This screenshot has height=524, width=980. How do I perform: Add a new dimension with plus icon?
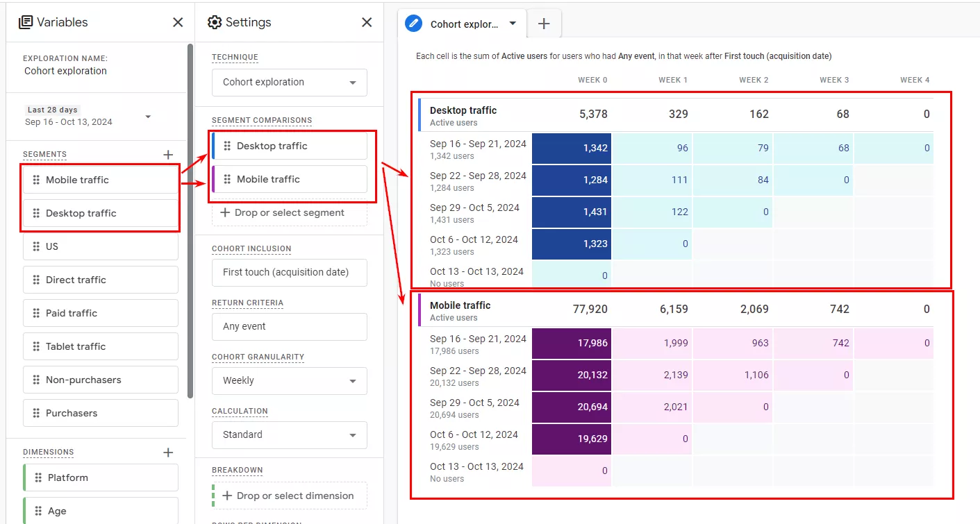tap(167, 453)
